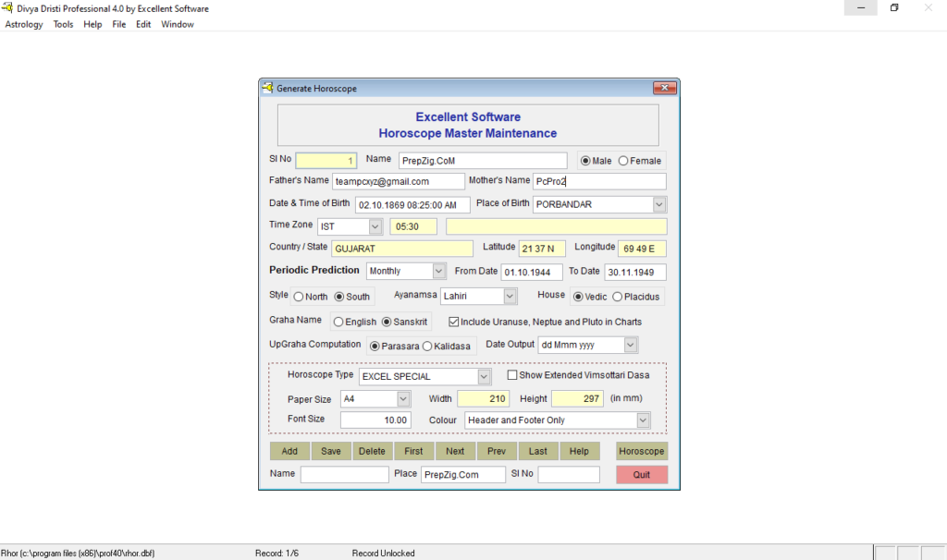
Task: Click the Longitude 69 49 E field
Action: [642, 249]
